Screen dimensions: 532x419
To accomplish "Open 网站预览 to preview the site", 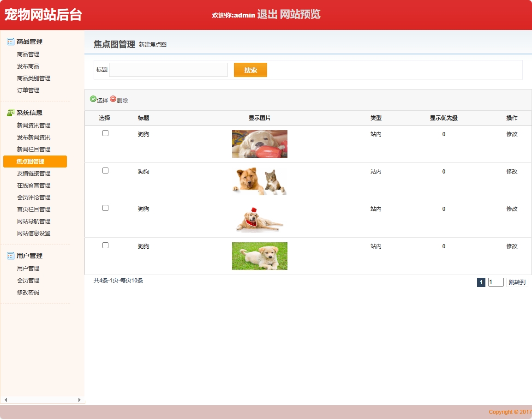I will pyautogui.click(x=299, y=14).
